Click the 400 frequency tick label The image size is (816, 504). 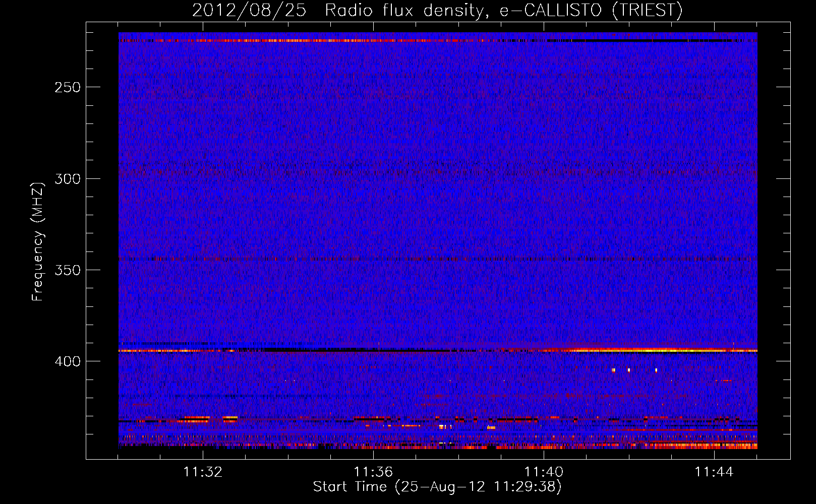68,361
